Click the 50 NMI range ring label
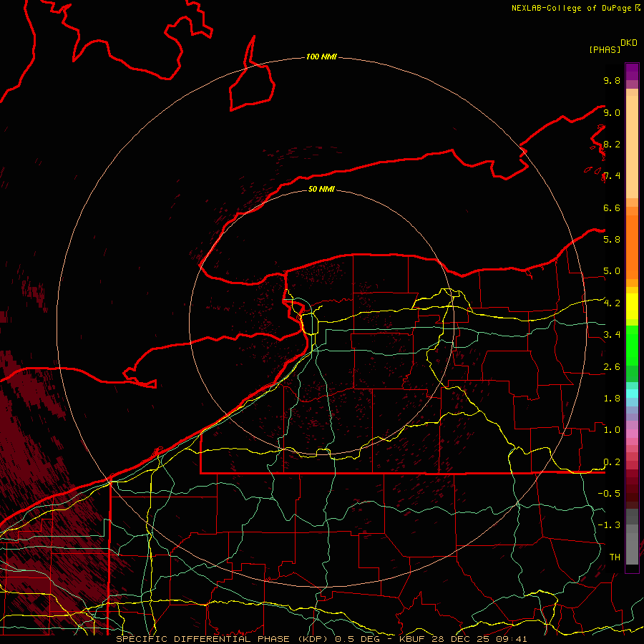 321,189
